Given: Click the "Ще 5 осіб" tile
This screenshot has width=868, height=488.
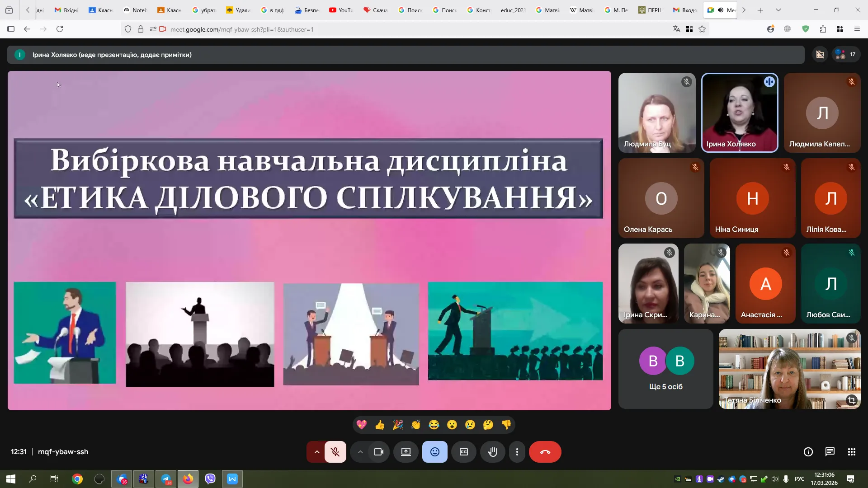Looking at the screenshot, I should [665, 369].
